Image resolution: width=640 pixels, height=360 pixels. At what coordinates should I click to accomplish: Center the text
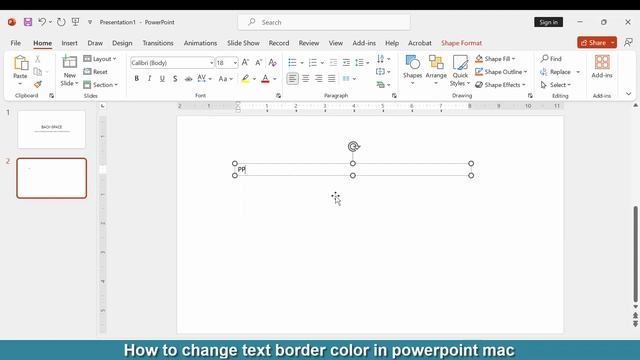tap(305, 78)
